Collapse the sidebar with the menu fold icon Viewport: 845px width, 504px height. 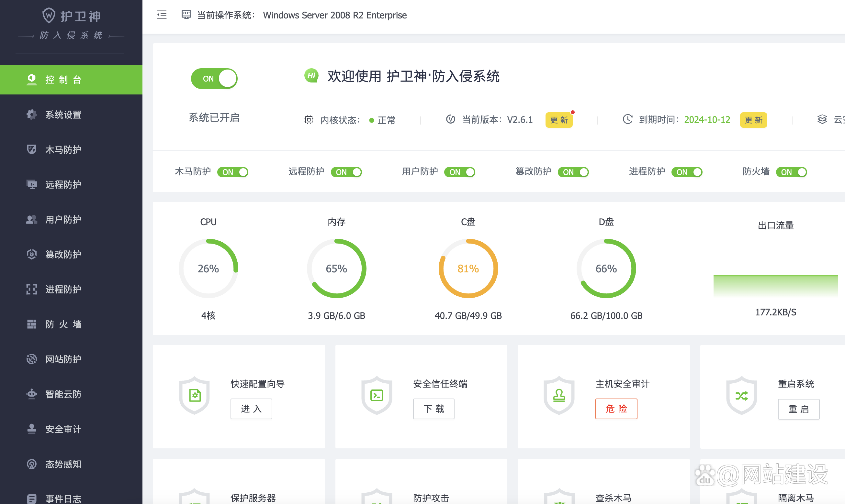tap(162, 15)
